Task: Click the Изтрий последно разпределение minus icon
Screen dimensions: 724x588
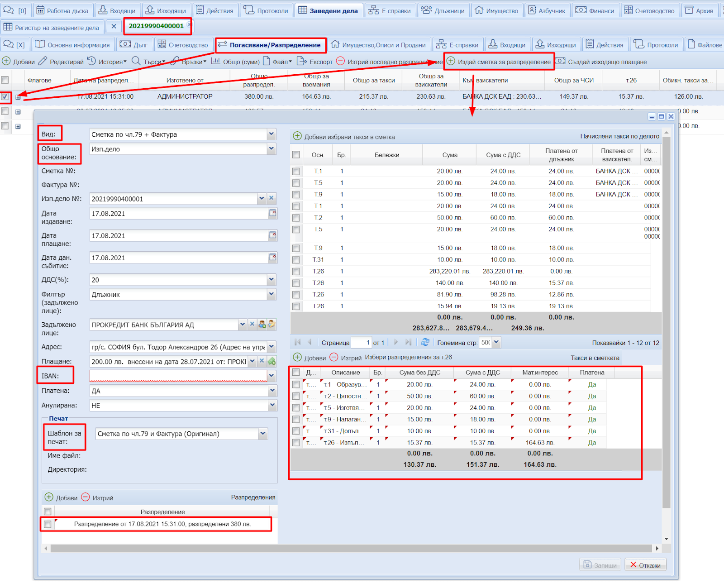Action: tap(340, 61)
